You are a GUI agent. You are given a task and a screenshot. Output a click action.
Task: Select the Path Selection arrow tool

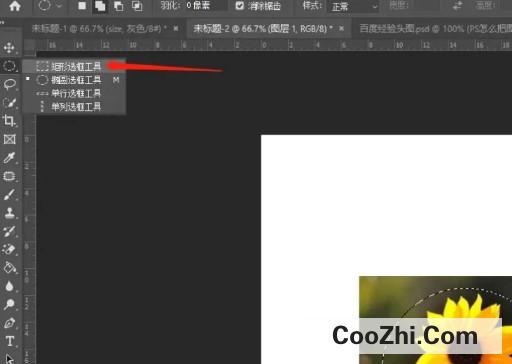click(9, 358)
